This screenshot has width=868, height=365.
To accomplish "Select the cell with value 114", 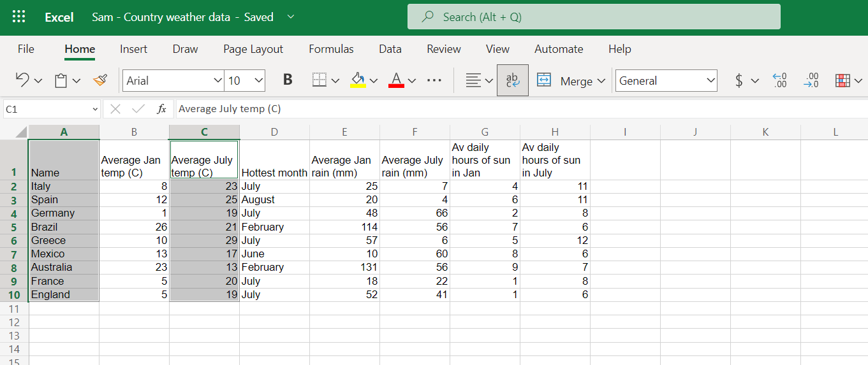I will pyautogui.click(x=344, y=227).
